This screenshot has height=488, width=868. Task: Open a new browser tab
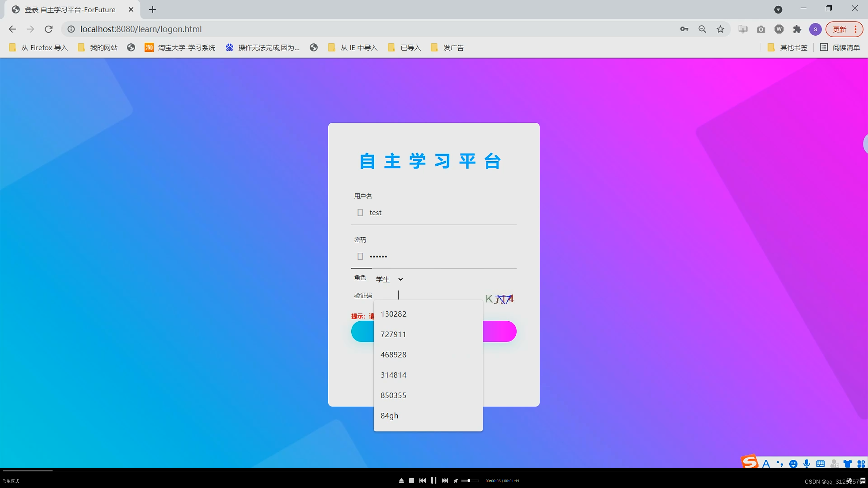tap(153, 9)
